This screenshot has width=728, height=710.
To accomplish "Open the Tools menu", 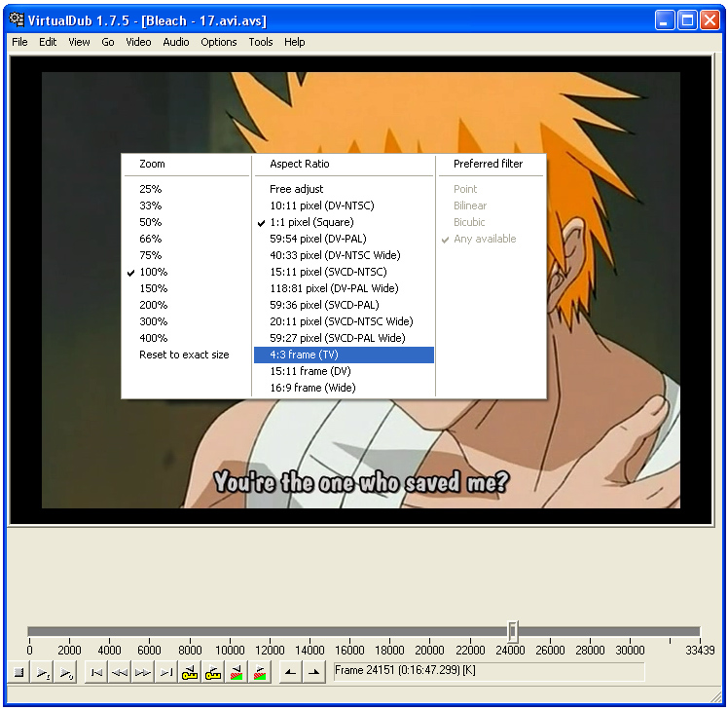I will pyautogui.click(x=261, y=42).
